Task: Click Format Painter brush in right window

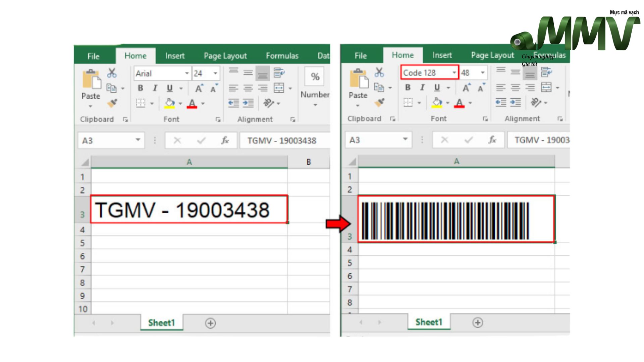Action: click(x=379, y=103)
